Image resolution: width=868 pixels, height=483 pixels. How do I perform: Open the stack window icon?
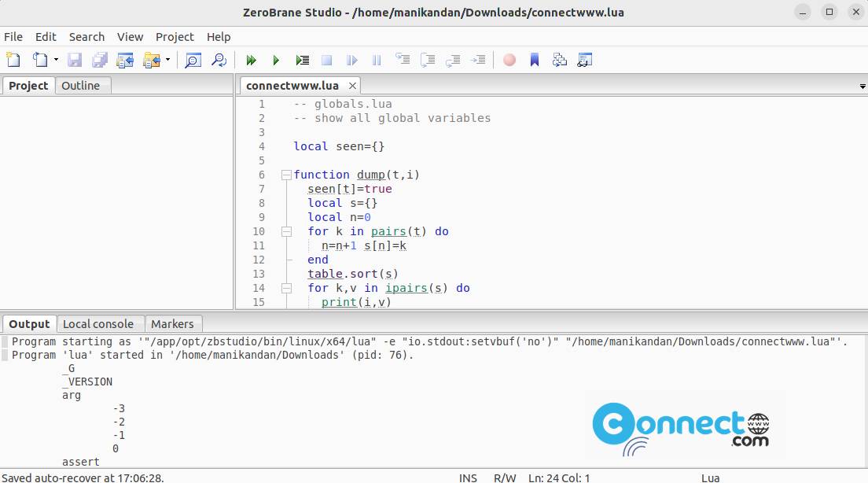pos(560,60)
